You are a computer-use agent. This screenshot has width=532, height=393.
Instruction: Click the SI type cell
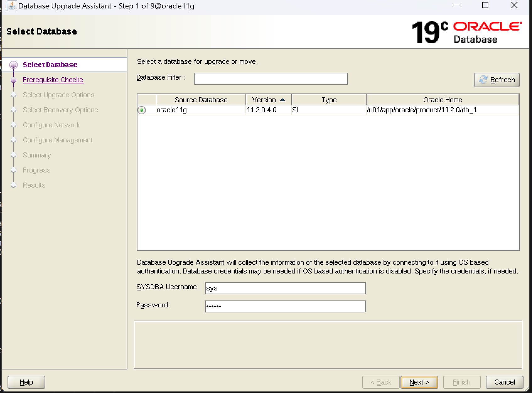pyautogui.click(x=329, y=110)
